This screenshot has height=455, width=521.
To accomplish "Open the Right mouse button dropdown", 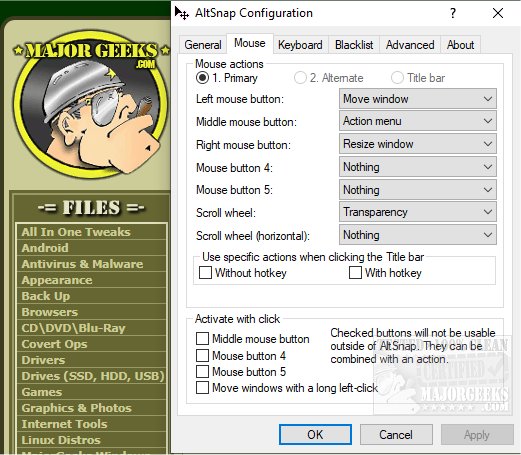I will tap(418, 144).
